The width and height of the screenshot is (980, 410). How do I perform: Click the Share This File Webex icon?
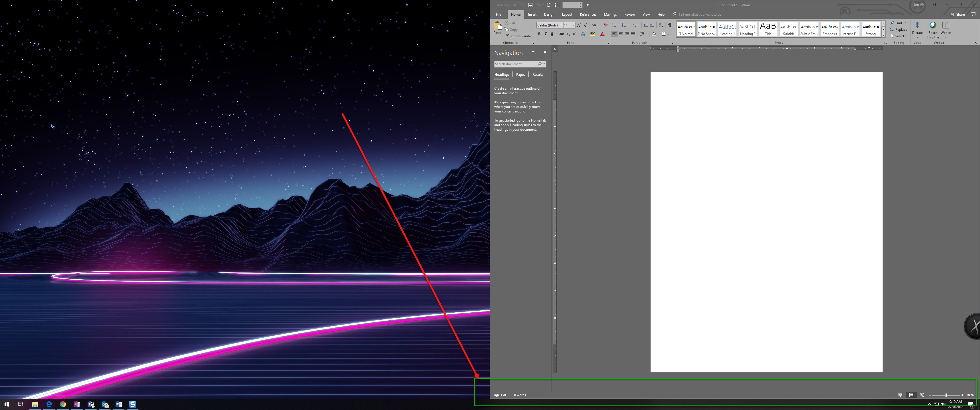click(932, 25)
